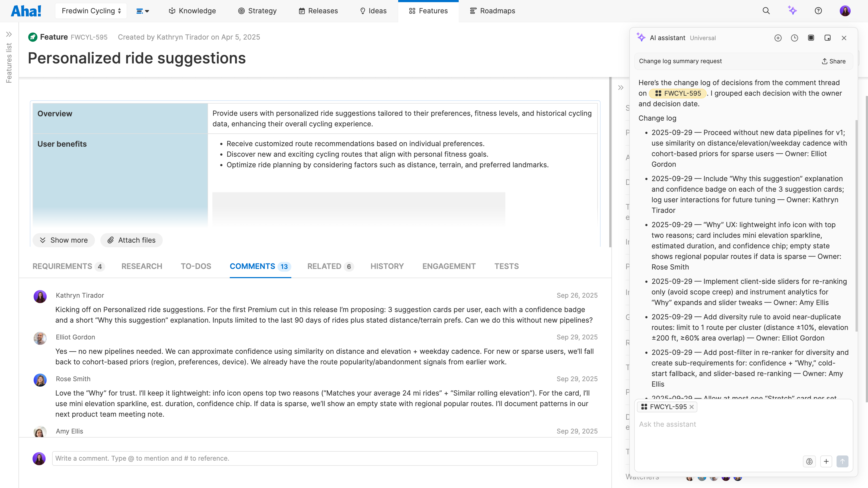Viewport: 868px width, 488px height.
Task: Click Show more to expand the feature description
Action: coord(64,240)
